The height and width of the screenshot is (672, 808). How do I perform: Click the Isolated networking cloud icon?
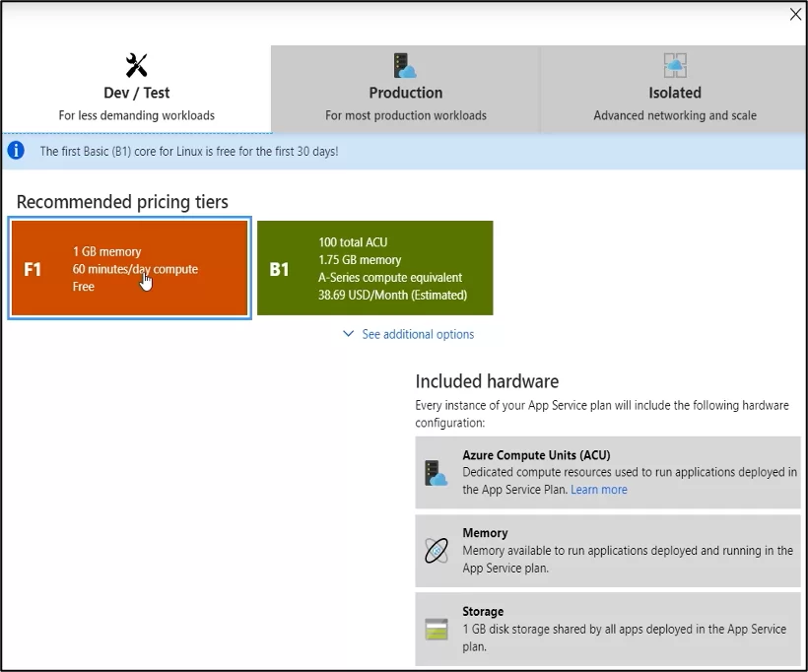coord(675,65)
